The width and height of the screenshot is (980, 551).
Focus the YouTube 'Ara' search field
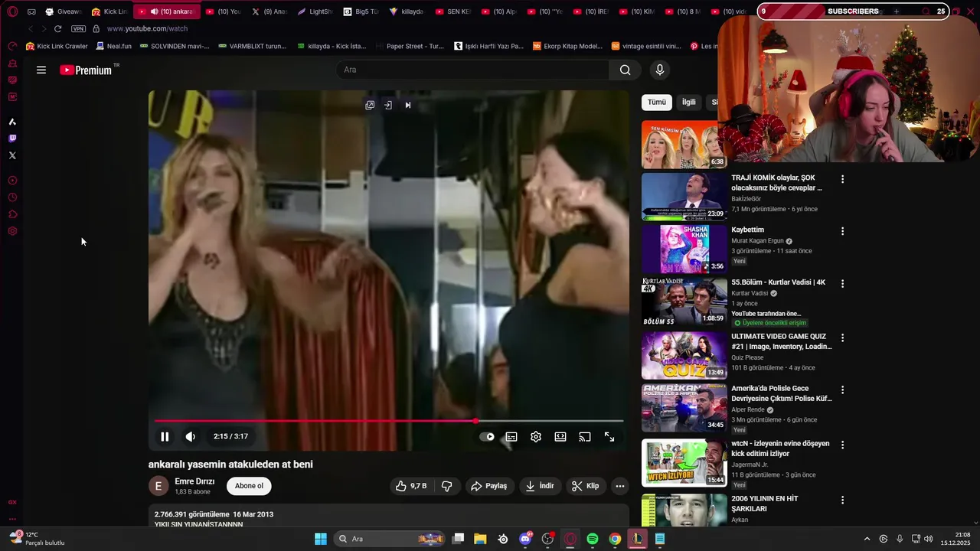[x=472, y=70]
